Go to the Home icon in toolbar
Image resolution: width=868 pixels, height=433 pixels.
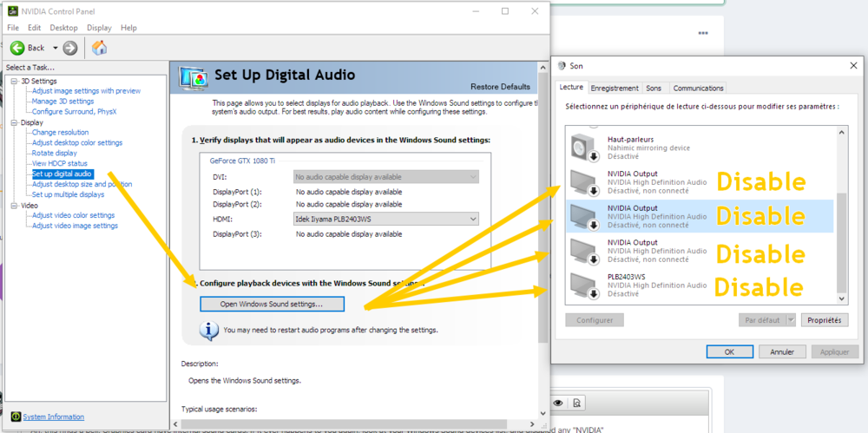[99, 48]
